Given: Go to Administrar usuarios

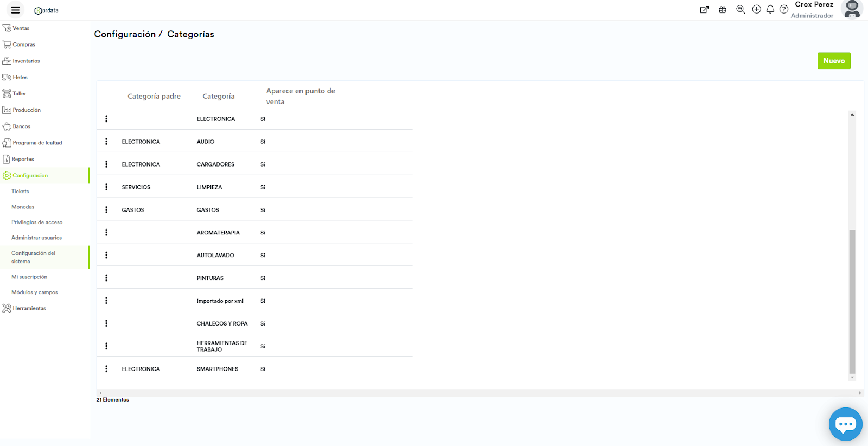Looking at the screenshot, I should tap(36, 238).
